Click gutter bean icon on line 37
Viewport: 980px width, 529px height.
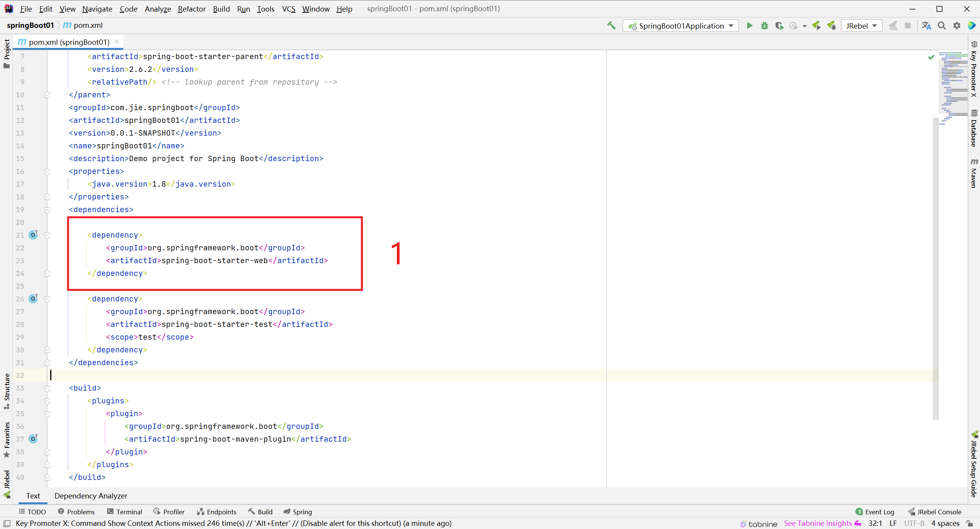click(x=34, y=439)
